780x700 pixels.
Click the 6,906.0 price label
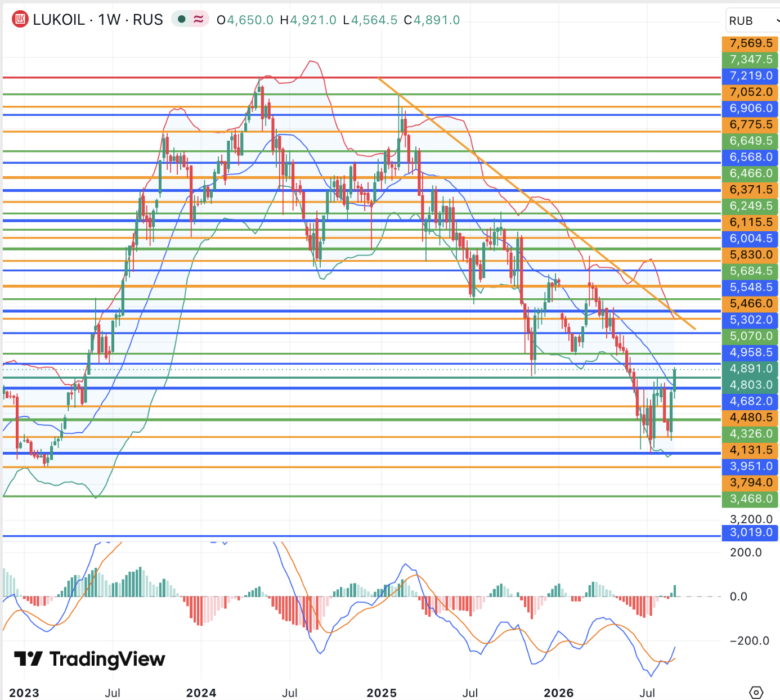(x=750, y=109)
